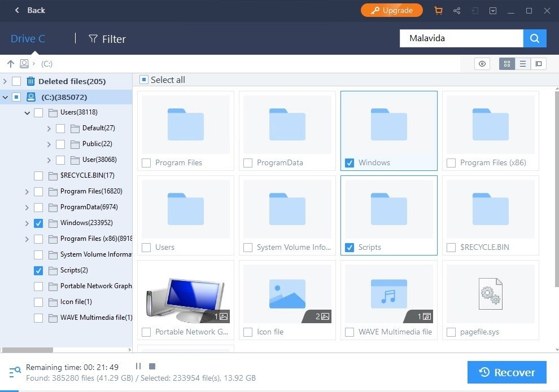559x392 pixels.
Task: Pause the ongoing scan
Action: click(x=138, y=366)
